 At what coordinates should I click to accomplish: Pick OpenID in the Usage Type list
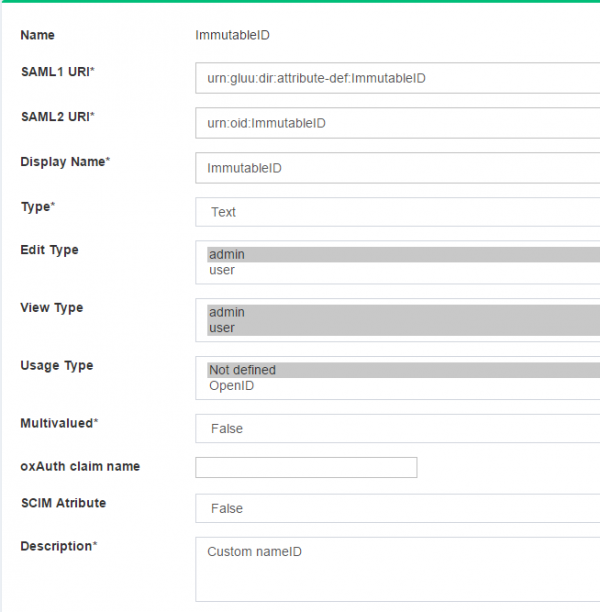pyautogui.click(x=231, y=385)
